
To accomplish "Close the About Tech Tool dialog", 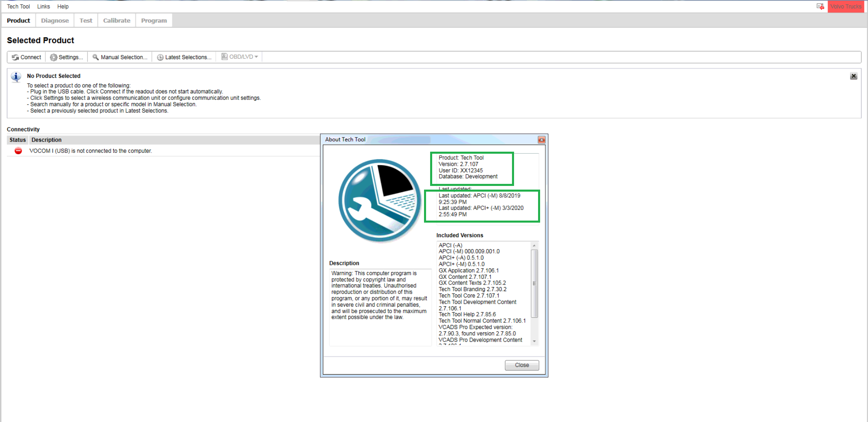I will click(521, 365).
